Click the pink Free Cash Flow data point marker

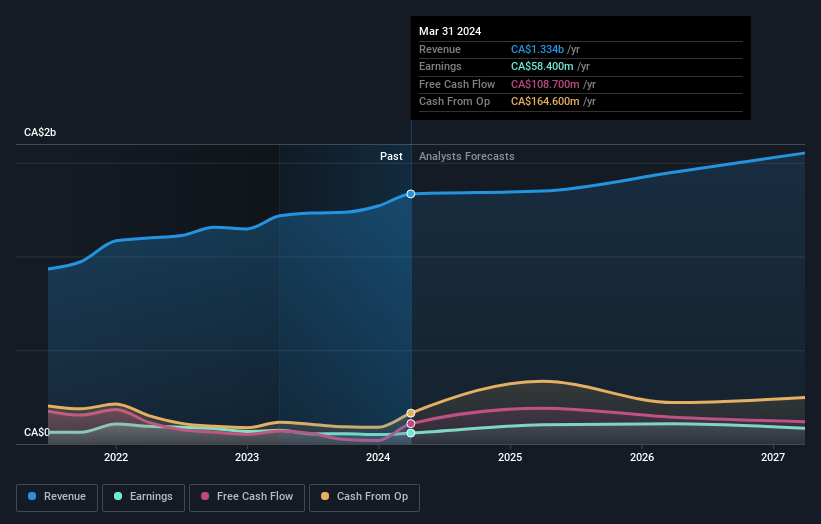coord(411,423)
